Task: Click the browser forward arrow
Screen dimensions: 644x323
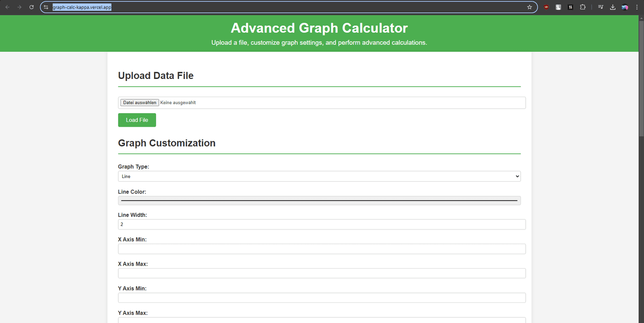Action: (19, 7)
